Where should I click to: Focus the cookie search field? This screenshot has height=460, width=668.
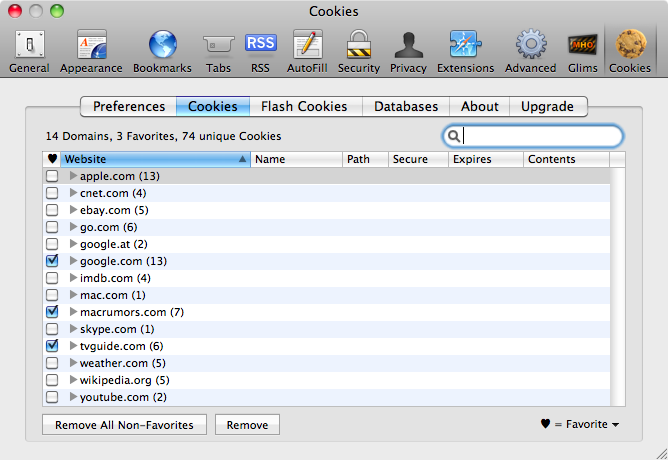click(x=533, y=136)
